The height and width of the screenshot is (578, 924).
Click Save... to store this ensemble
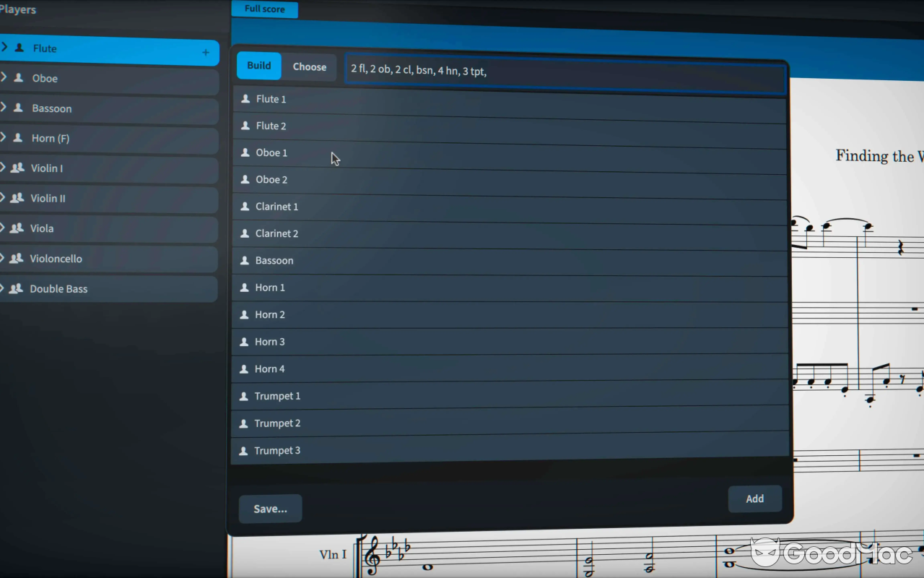pos(270,509)
